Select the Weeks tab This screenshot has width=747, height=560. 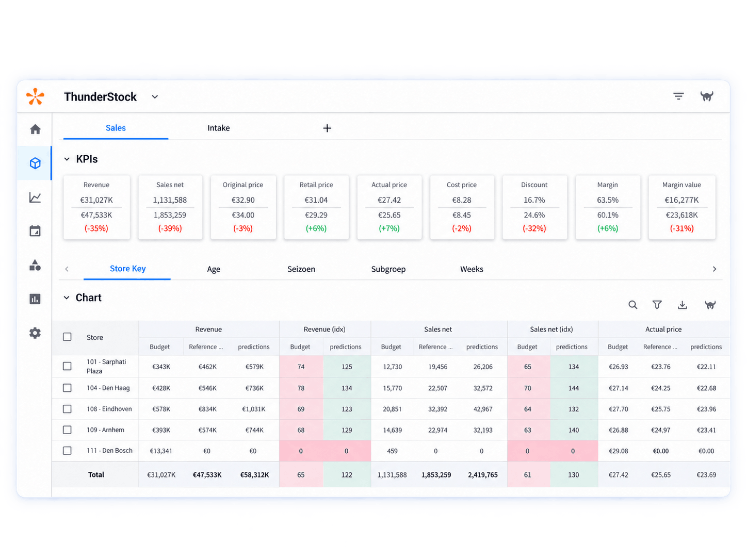click(472, 269)
